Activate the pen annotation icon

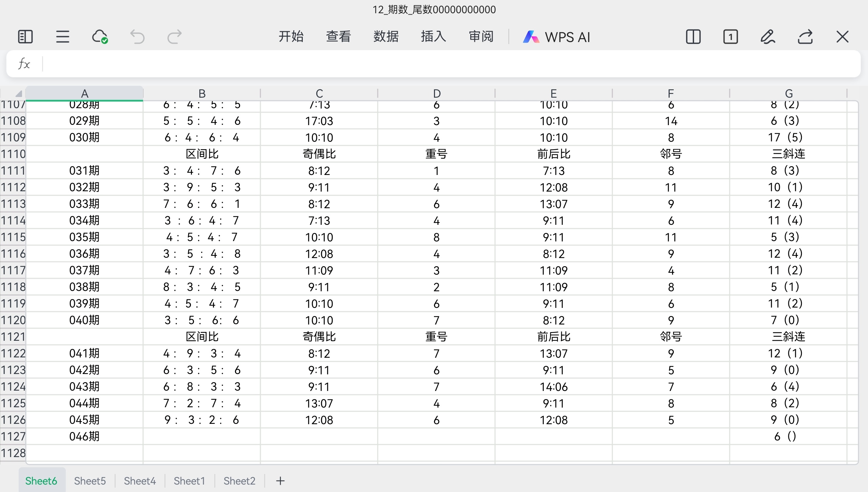[768, 37]
